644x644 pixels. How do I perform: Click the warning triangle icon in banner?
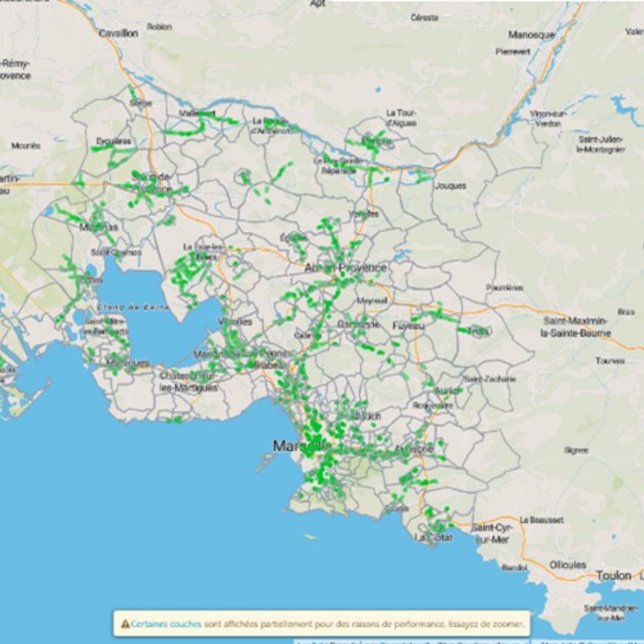(x=125, y=623)
